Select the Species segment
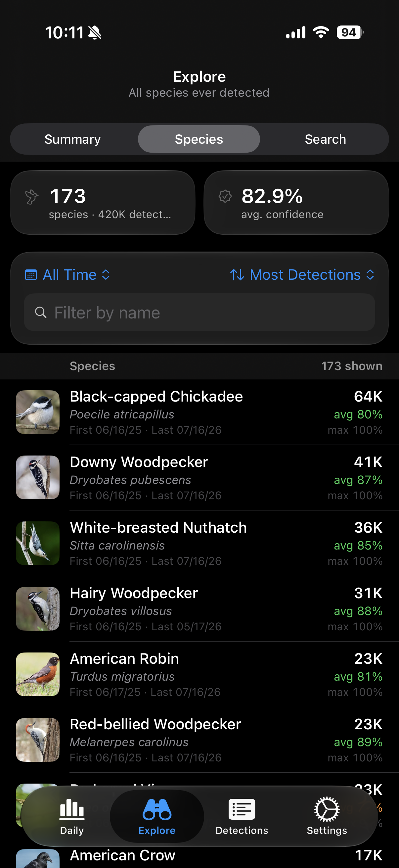 click(199, 139)
